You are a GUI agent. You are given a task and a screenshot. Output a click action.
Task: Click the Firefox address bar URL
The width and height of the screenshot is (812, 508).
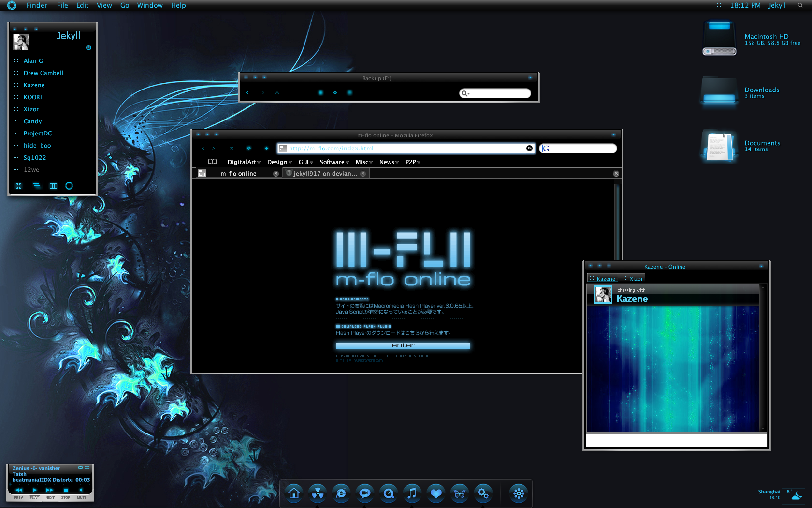(331, 149)
